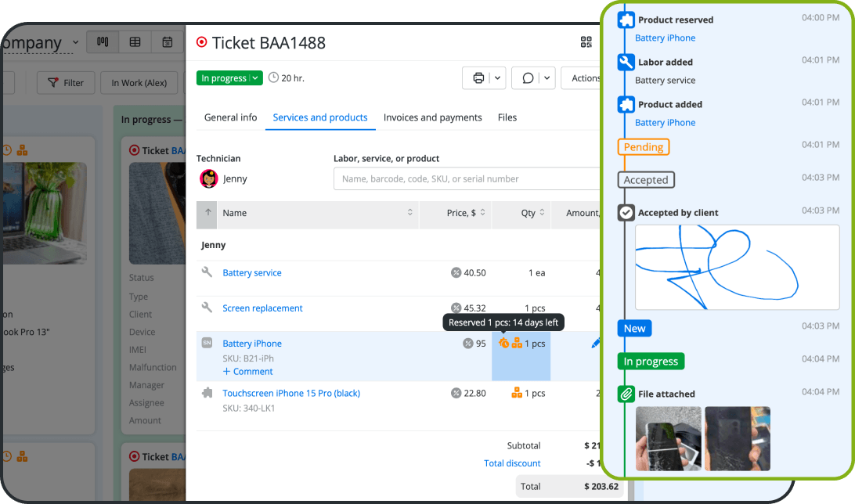Click the red target icon beside Ticket BAA1488
The width and height of the screenshot is (855, 504).
coord(202,42)
